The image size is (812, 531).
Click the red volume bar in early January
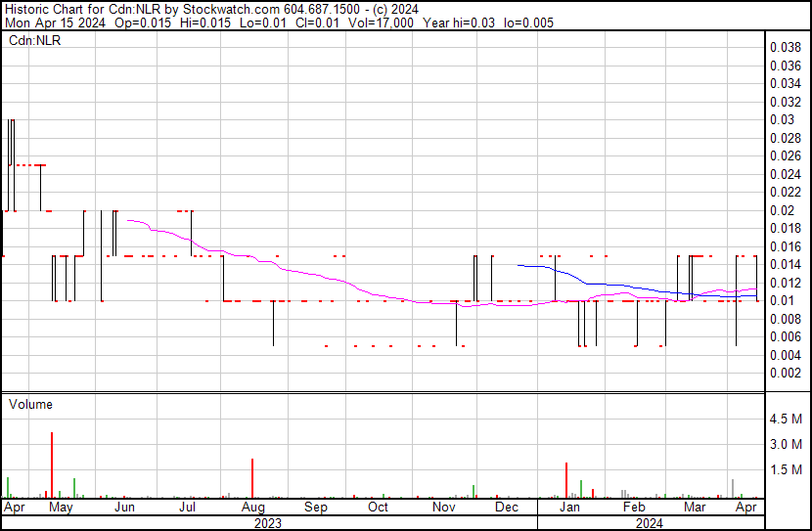point(566,479)
